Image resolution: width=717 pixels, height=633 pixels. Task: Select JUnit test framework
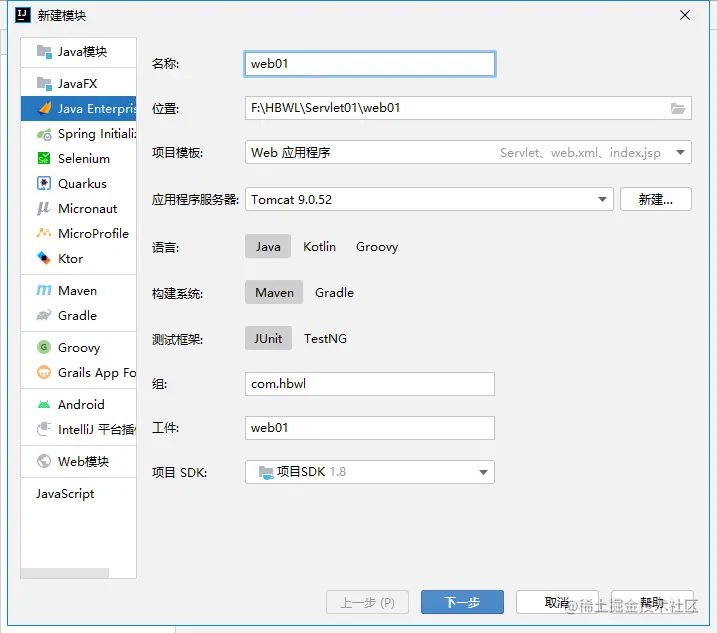268,338
